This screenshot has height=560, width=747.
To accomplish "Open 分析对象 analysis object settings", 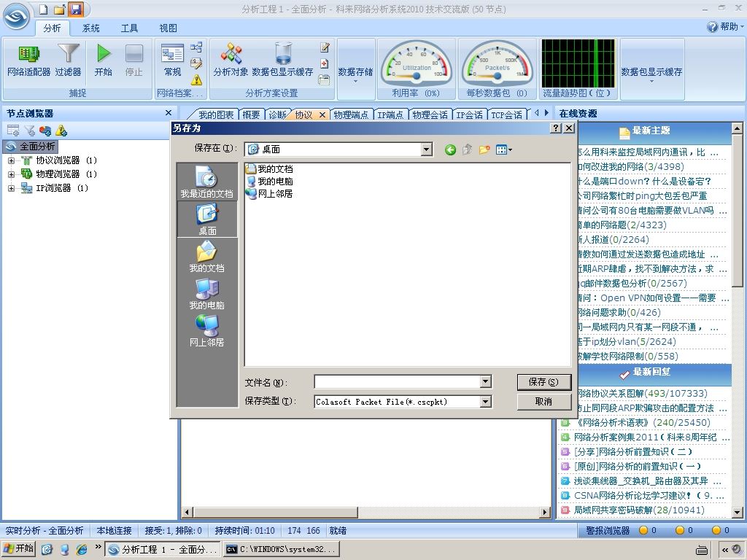I will pyautogui.click(x=231, y=61).
